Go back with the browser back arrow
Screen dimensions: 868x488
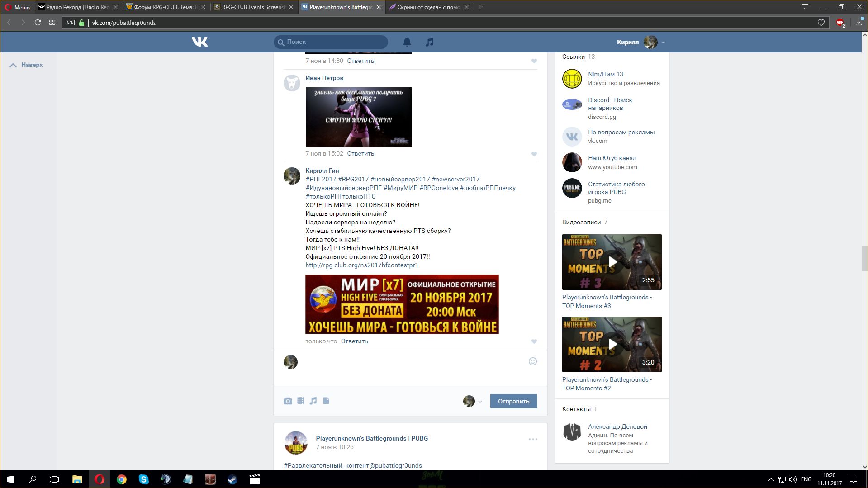tap(9, 22)
